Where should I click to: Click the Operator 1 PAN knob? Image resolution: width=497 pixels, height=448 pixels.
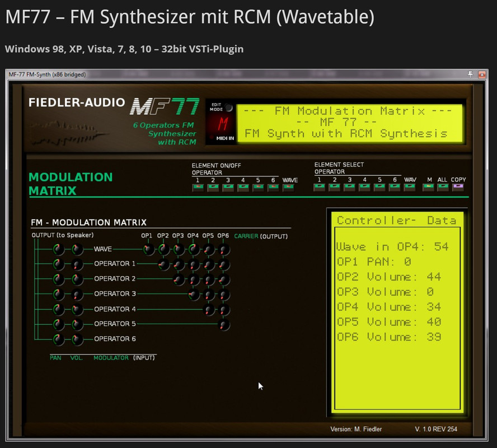click(58, 264)
